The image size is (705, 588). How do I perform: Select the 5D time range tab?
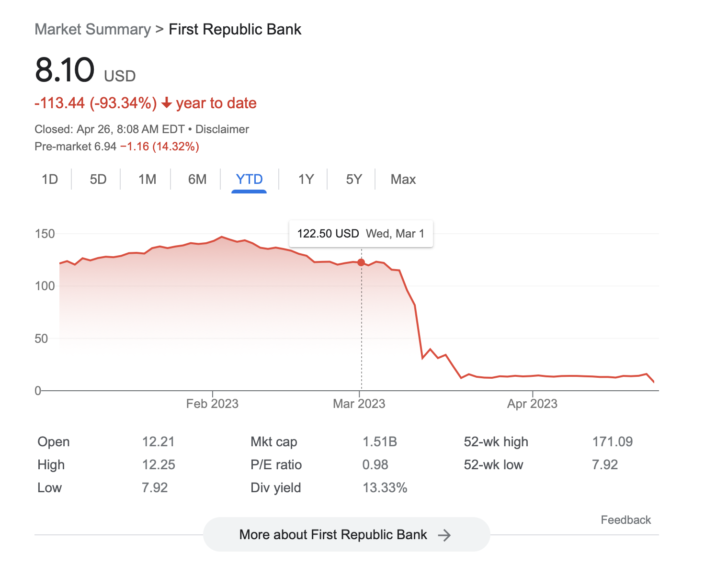[x=98, y=180]
